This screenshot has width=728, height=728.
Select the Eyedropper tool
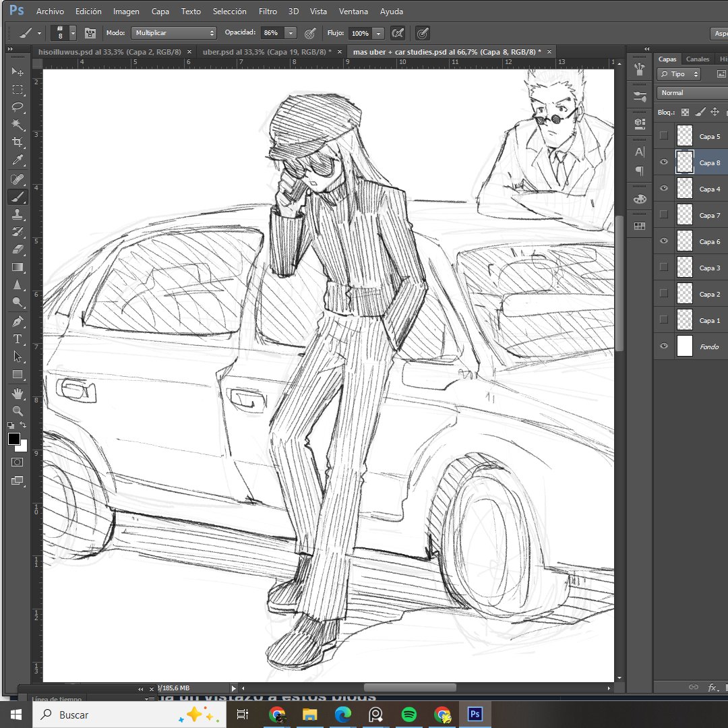tap(17, 160)
